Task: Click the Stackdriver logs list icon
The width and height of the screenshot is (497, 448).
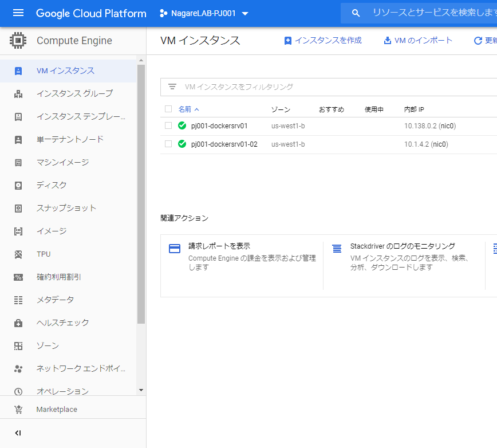Action: point(337,248)
